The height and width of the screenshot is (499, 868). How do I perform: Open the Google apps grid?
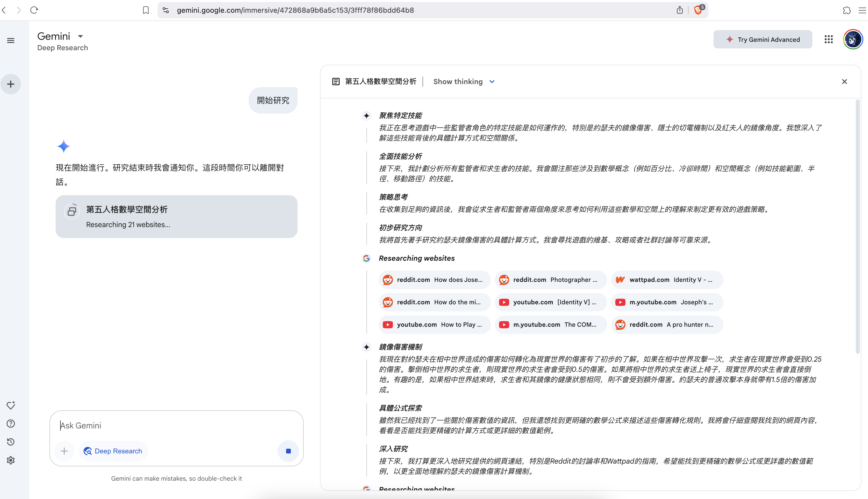pyautogui.click(x=828, y=40)
